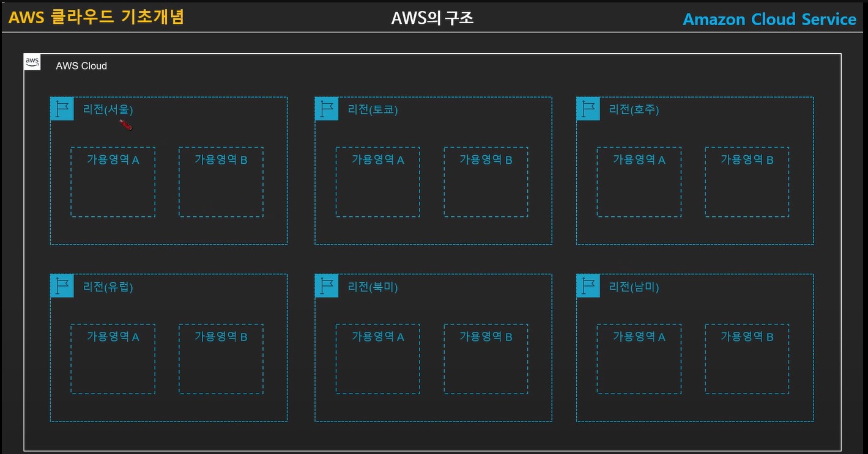
Task: Click 가용영역 B in 호주 region
Action: [747, 181]
